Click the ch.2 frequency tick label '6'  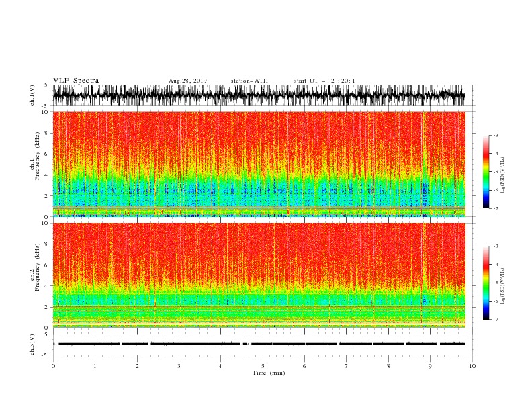tap(46, 265)
